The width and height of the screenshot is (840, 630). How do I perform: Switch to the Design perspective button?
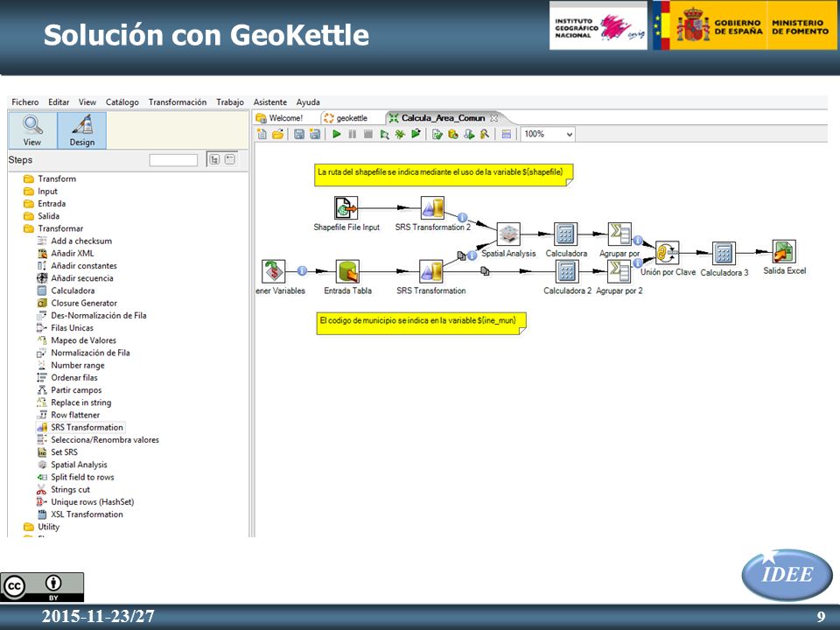pyautogui.click(x=82, y=130)
